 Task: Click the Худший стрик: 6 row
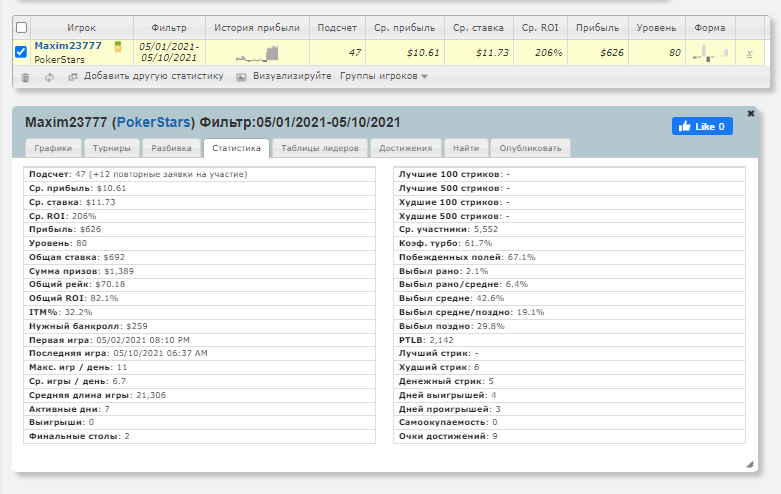click(x=569, y=367)
